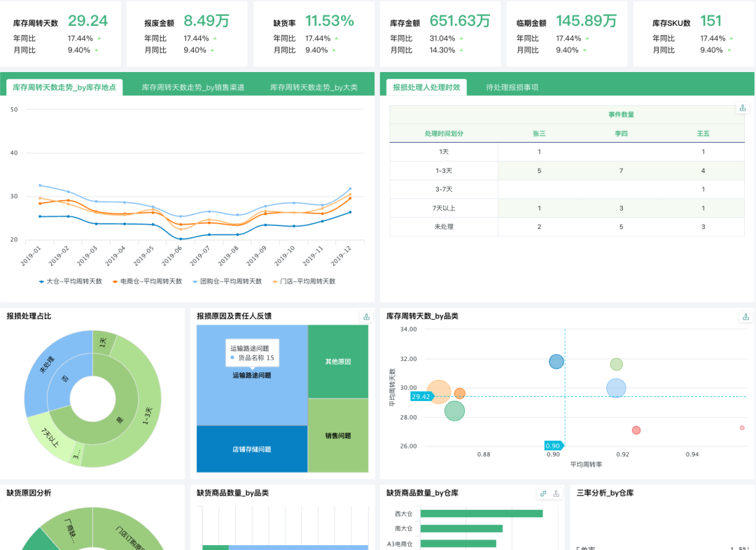Click the green up-arrow beside 缺货率 月同比
Screen dimensions: 756x550
332,50
